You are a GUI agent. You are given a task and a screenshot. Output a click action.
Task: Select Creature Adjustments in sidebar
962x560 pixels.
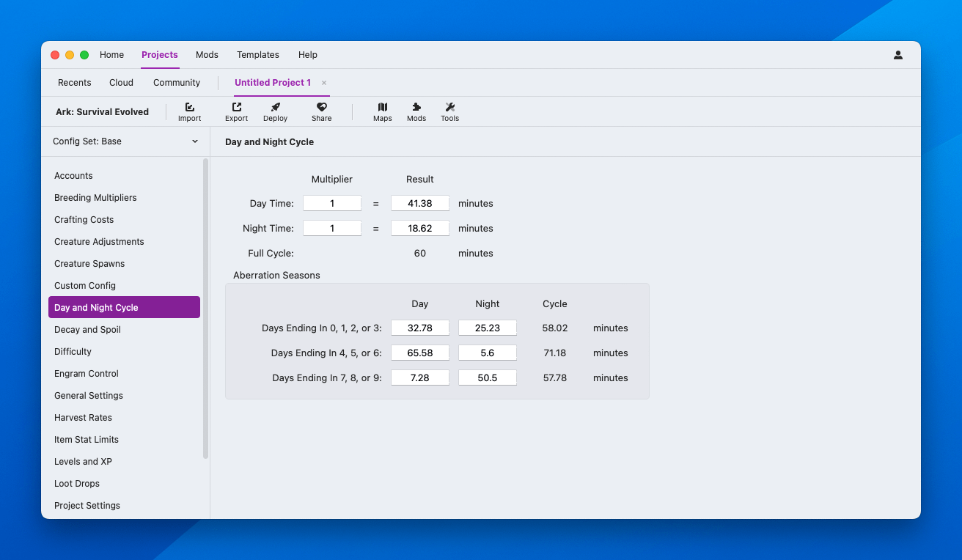click(124, 242)
